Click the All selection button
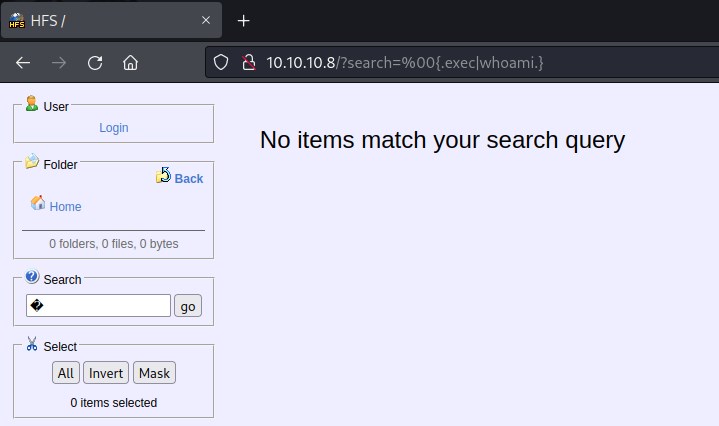 66,373
